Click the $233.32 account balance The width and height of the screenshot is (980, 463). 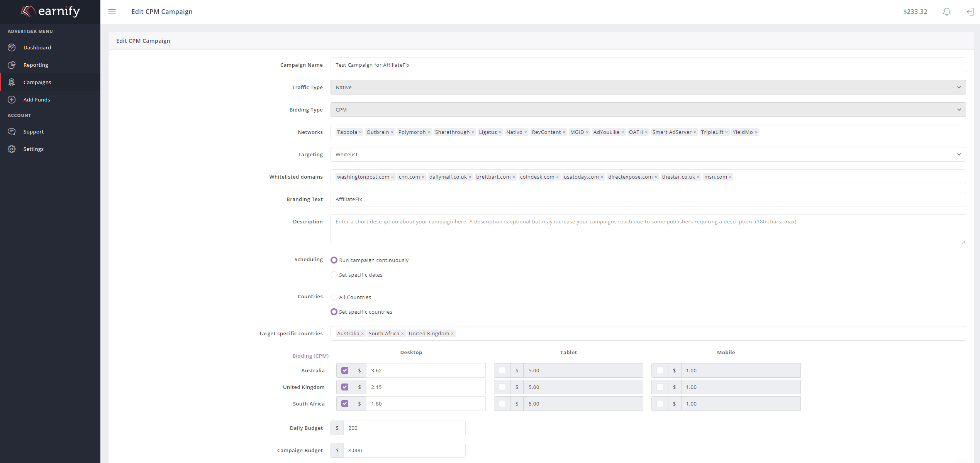(x=915, y=12)
